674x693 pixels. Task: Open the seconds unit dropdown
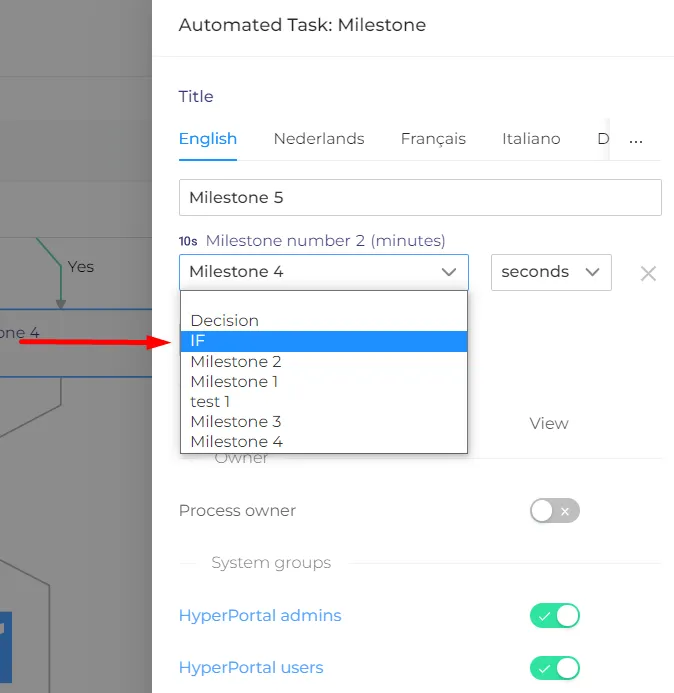(x=551, y=272)
